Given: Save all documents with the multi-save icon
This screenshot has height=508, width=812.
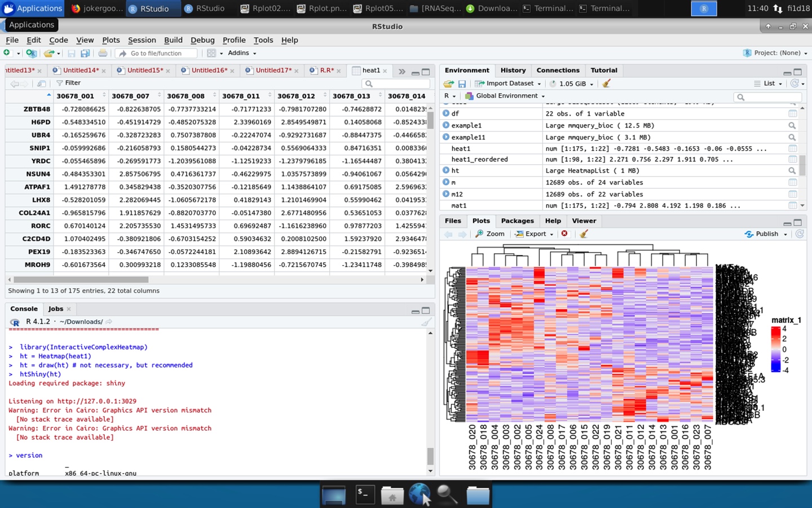Looking at the screenshot, I should pyautogui.click(x=85, y=52).
